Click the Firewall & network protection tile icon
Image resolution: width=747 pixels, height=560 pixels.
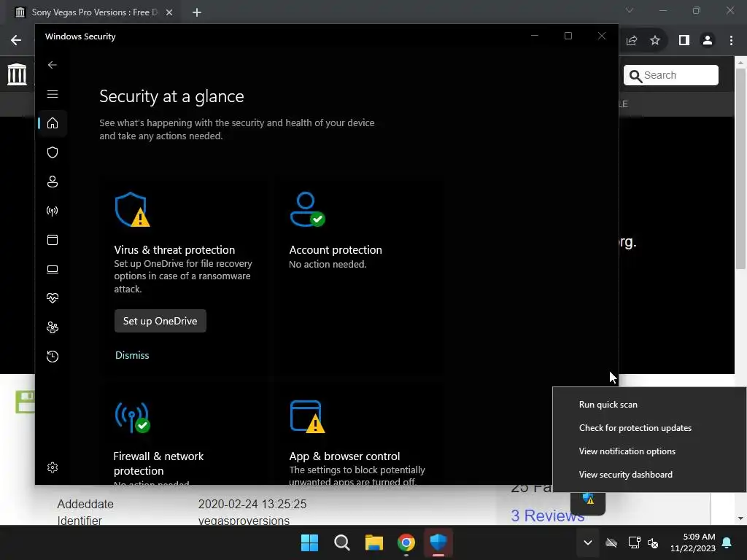[133, 416]
